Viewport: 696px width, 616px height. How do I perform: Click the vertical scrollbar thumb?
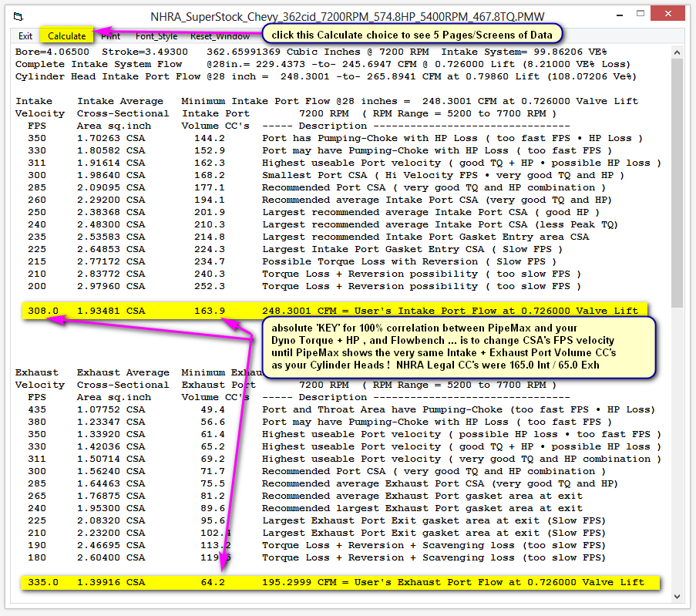tap(677, 183)
